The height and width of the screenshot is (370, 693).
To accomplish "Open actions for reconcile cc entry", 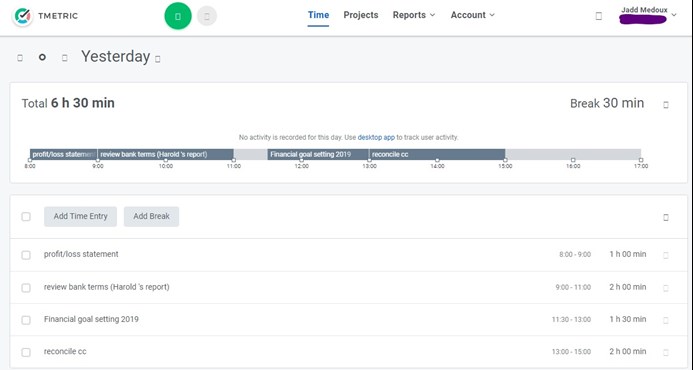I will [666, 352].
